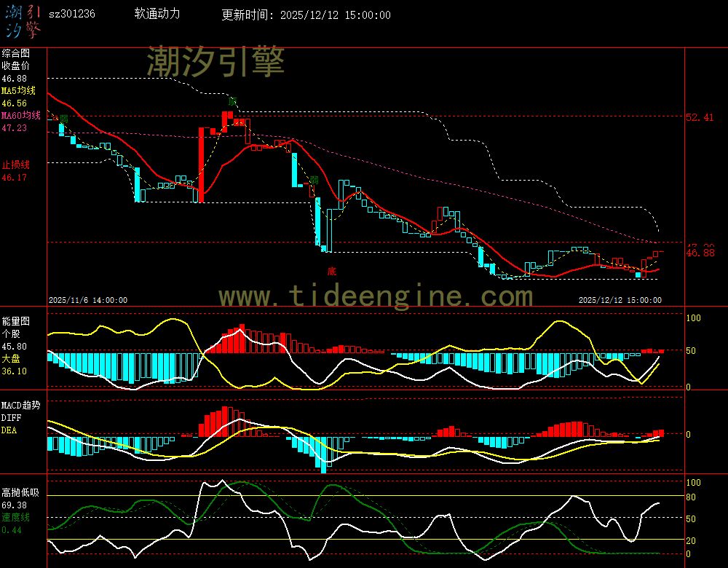Click the 2025/11/6 14:00:00 start time label
Viewport: 728px width, 568px height.
point(88,299)
